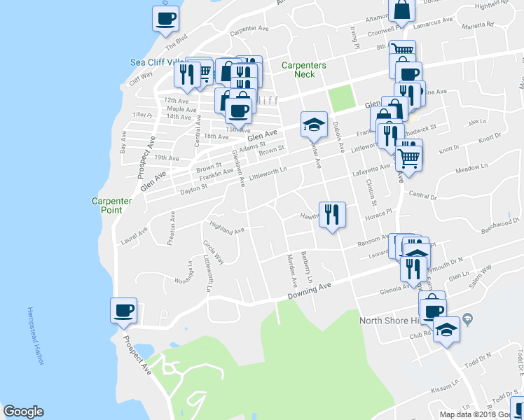Select the Carpenter Point label
Image resolution: width=524 pixels, height=420 pixels.
111,205
